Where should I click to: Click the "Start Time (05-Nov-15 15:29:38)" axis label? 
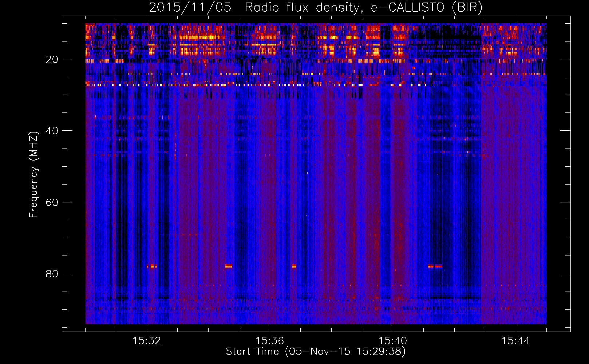pyautogui.click(x=316, y=352)
